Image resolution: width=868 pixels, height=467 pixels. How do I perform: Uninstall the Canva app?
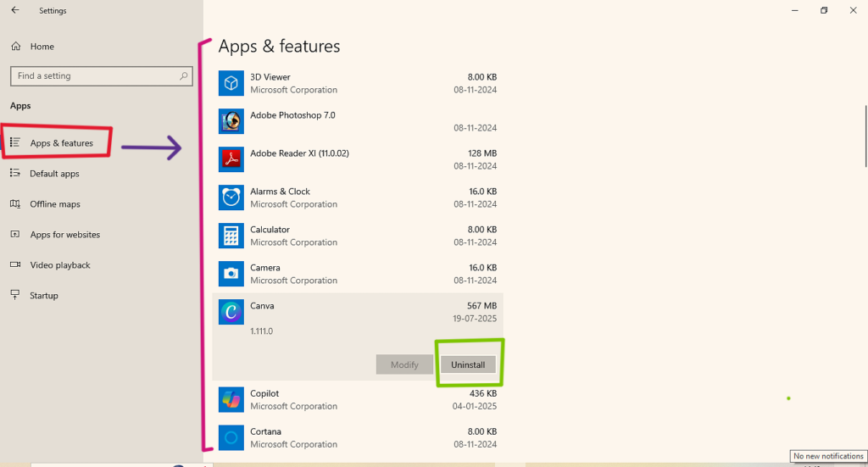click(x=468, y=364)
